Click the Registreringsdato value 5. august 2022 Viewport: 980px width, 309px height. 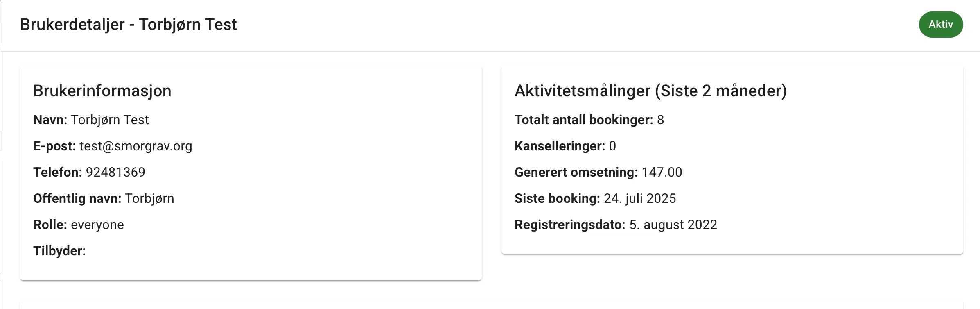(x=673, y=225)
